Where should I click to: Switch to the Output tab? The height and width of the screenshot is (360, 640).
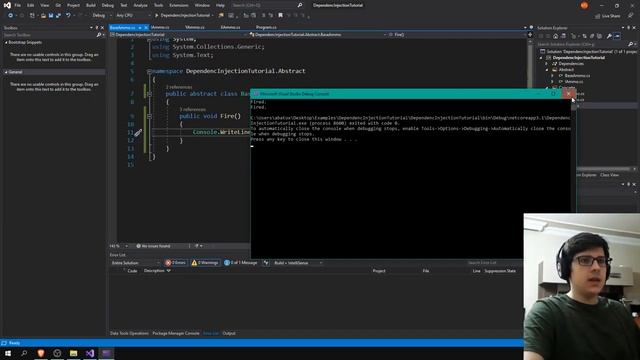coord(229,333)
